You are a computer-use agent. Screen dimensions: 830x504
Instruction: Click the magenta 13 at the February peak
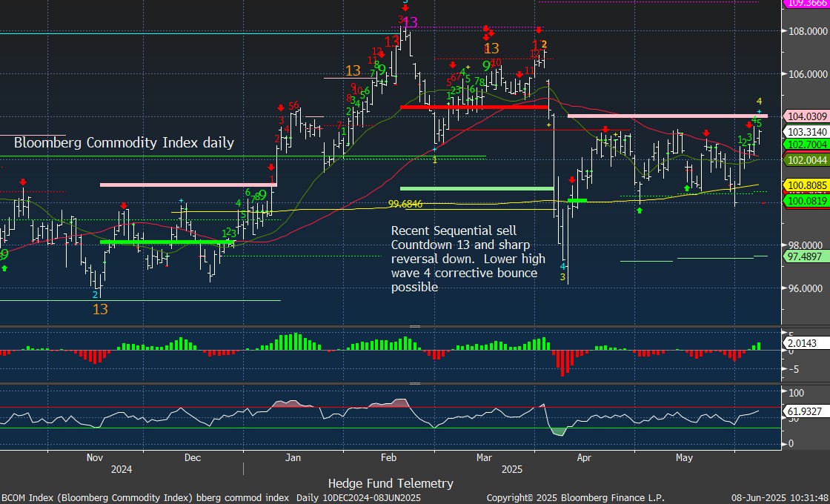point(411,23)
